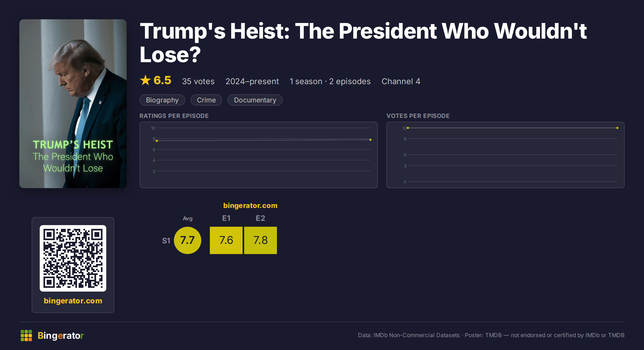Click the Bingerator wordmark in footer
Viewport: 644px width, 350px height.
tap(61, 336)
